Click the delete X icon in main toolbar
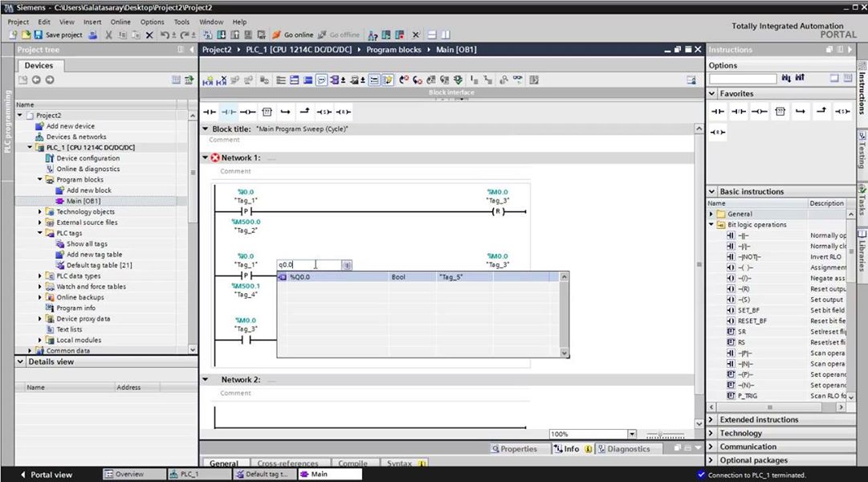The width and height of the screenshot is (868, 482). tap(149, 35)
